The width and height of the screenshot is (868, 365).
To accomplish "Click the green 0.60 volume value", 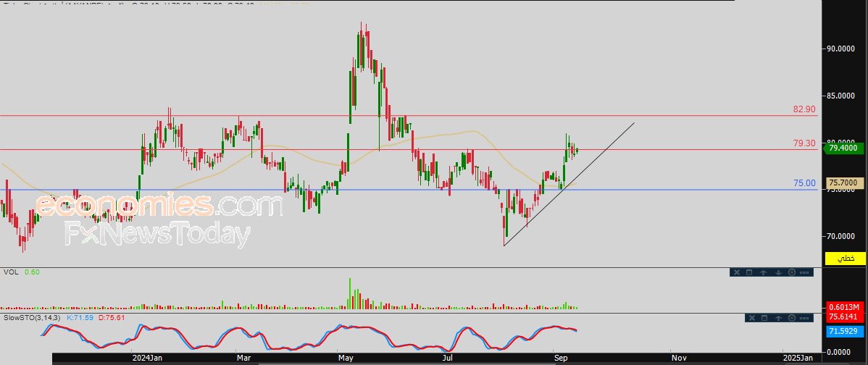I will coord(32,272).
